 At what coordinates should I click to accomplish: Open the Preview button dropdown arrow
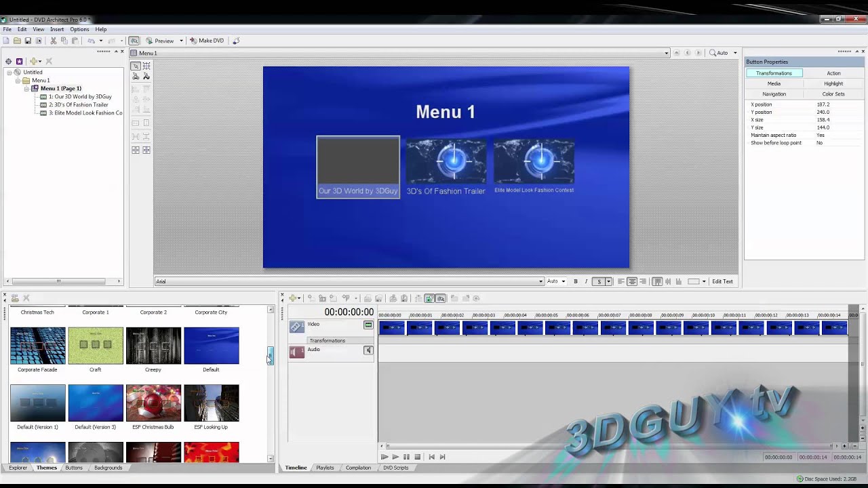pyautogui.click(x=181, y=41)
